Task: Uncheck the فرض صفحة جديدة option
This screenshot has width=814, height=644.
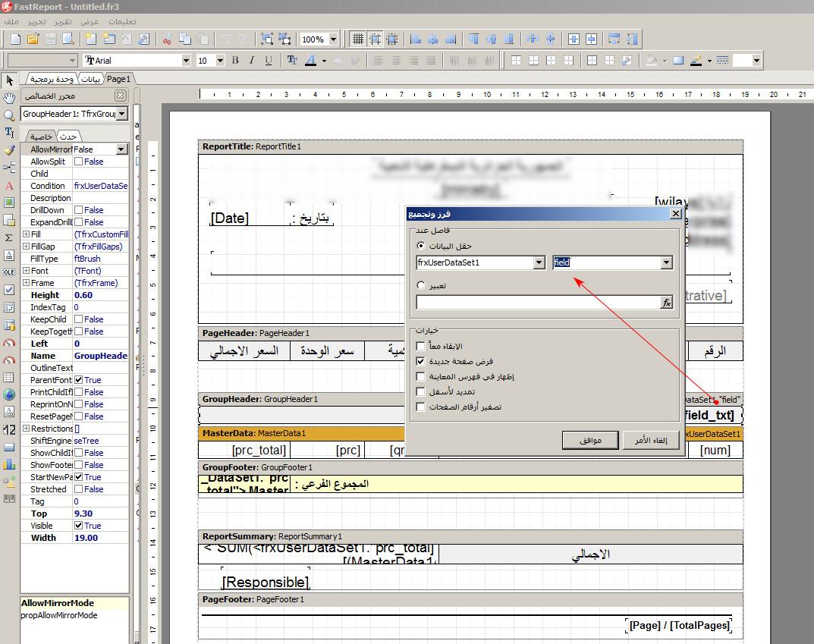Action: [422, 361]
